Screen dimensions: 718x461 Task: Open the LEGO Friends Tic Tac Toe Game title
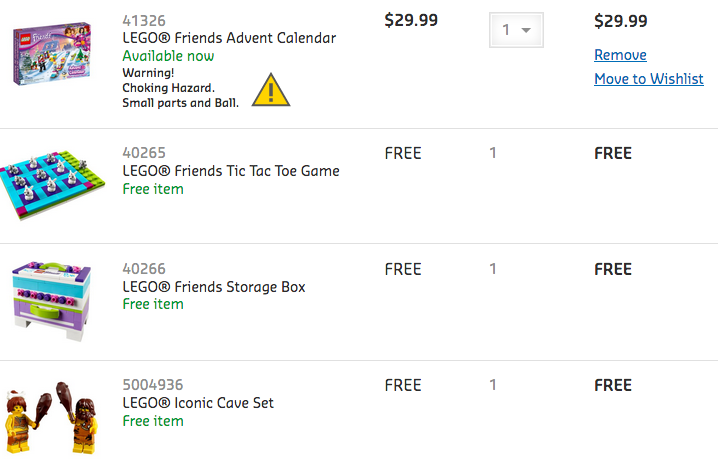[x=230, y=171]
